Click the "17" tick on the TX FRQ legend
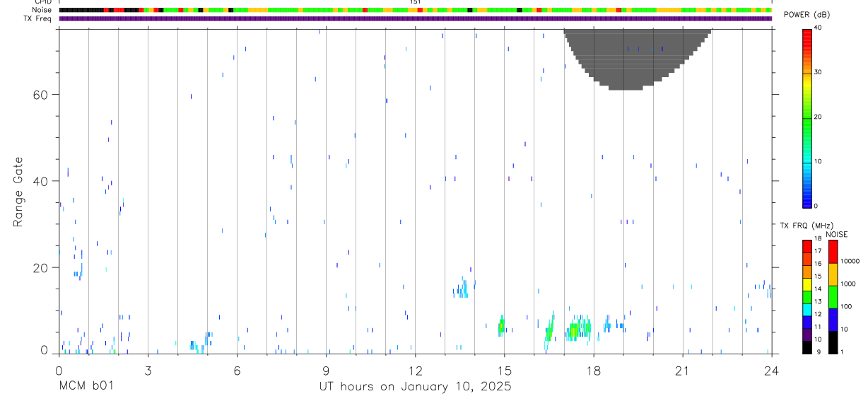The height and width of the screenshot is (401, 868). point(818,251)
